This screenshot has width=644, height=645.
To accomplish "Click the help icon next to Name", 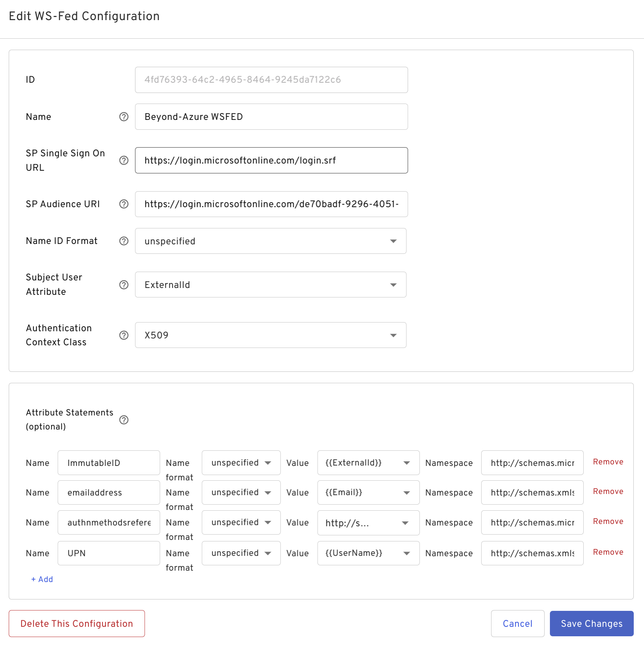I will click(124, 117).
